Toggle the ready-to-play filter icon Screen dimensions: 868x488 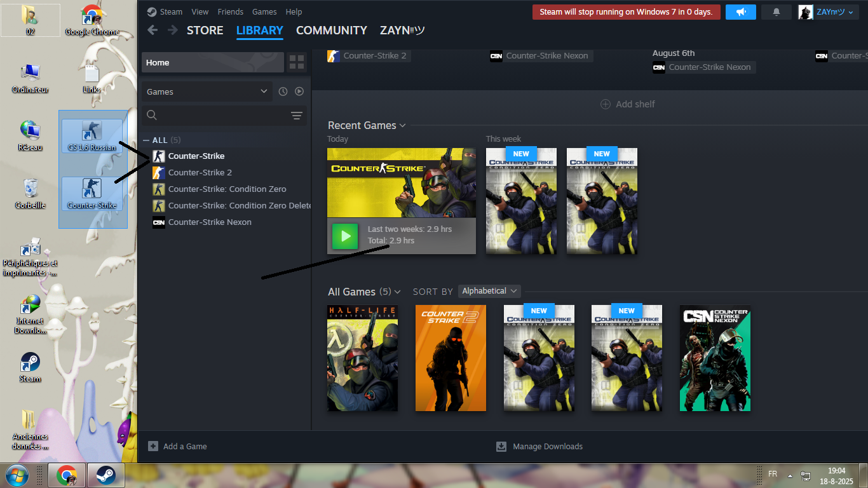[299, 91]
